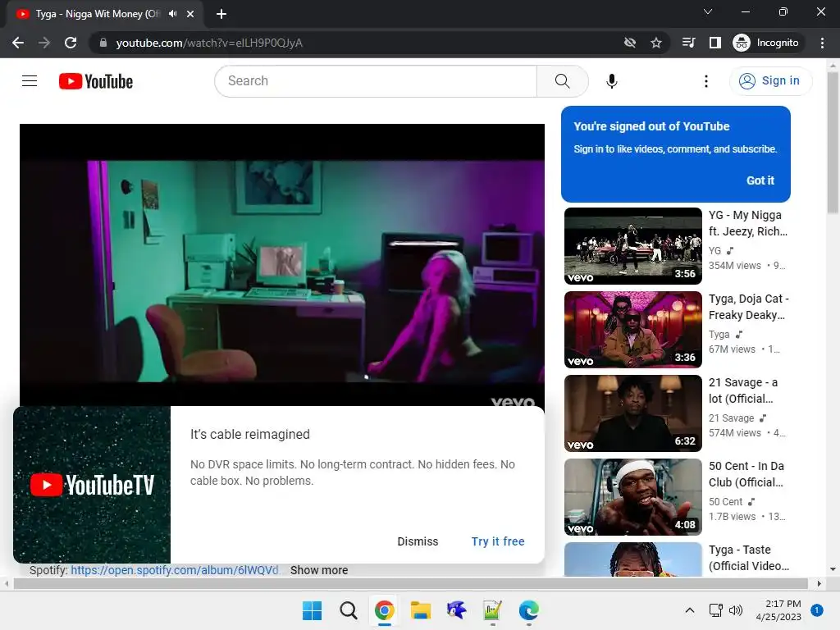Image resolution: width=840 pixels, height=630 pixels.
Task: Click Try it free for YouTube TV
Action: pos(498,541)
